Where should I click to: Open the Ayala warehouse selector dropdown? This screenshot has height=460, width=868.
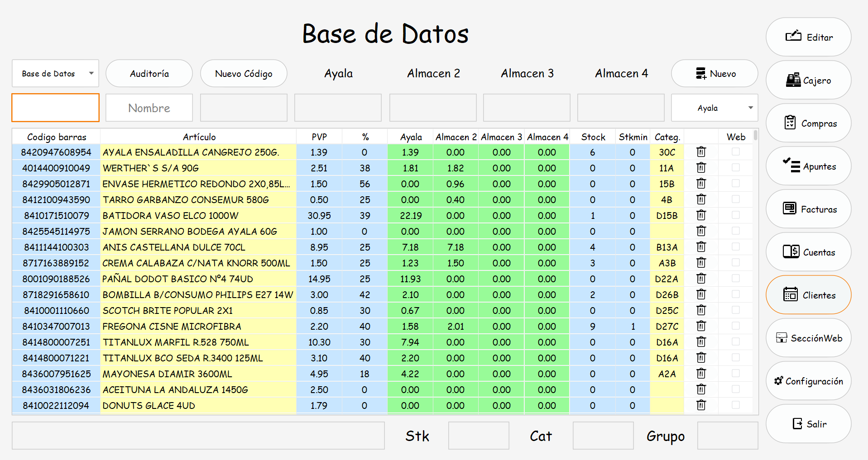click(715, 108)
